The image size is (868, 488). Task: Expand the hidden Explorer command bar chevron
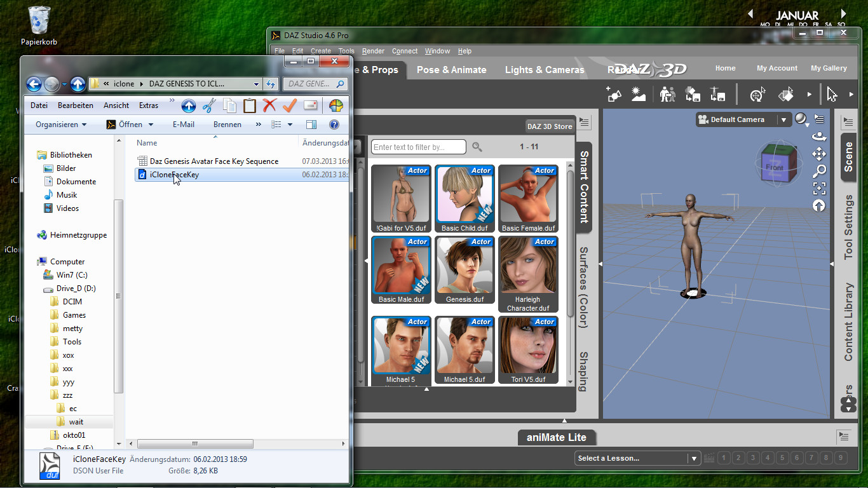[259, 125]
